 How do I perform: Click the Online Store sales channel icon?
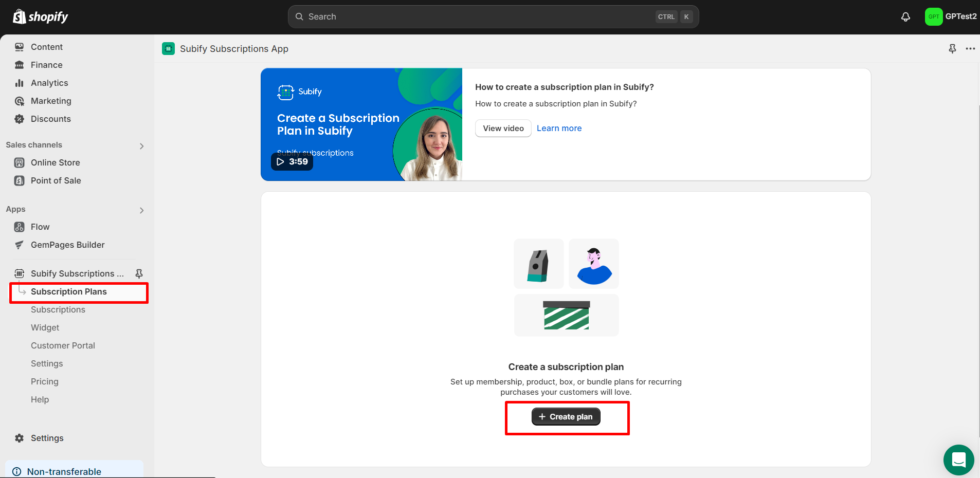click(19, 162)
